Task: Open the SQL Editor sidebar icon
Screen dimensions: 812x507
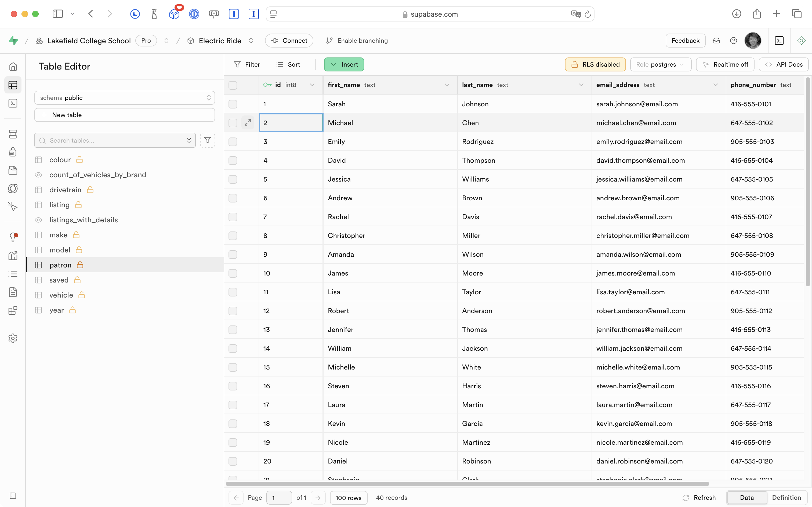Action: coord(13,103)
